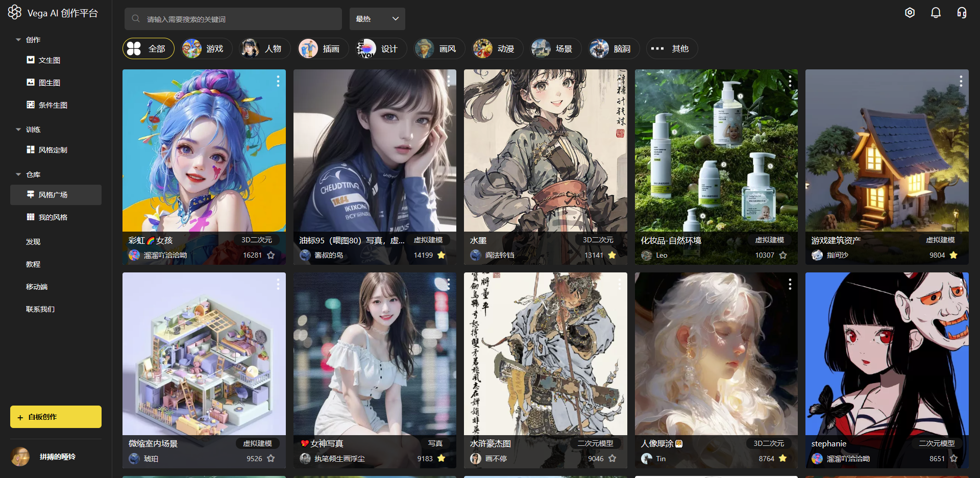Open the 最热 sort dropdown

click(377, 19)
